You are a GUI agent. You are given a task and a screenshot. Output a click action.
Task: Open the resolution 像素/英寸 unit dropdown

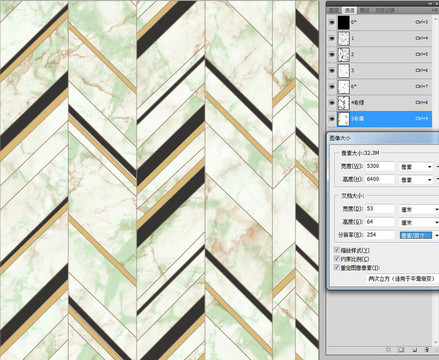coord(419,235)
